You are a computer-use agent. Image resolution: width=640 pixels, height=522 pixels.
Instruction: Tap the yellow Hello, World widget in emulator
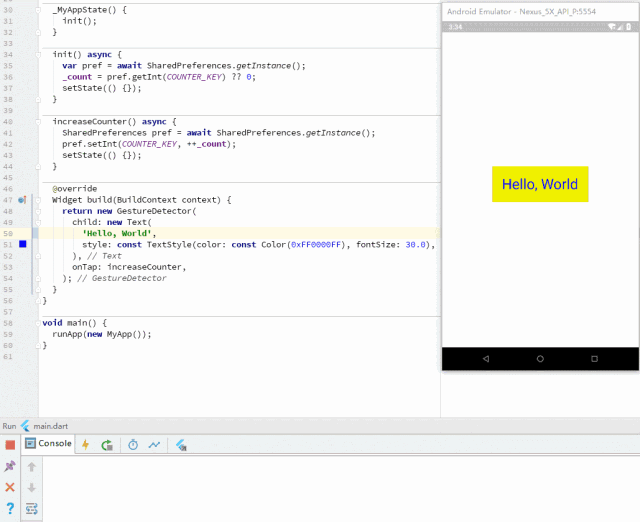click(540, 184)
